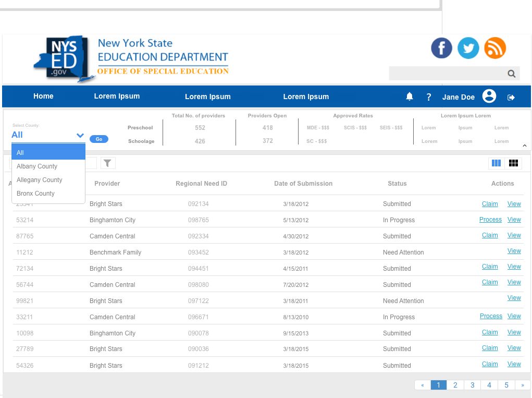The width and height of the screenshot is (532, 398).
Task: Click the logout icon in navbar
Action: pos(511,98)
